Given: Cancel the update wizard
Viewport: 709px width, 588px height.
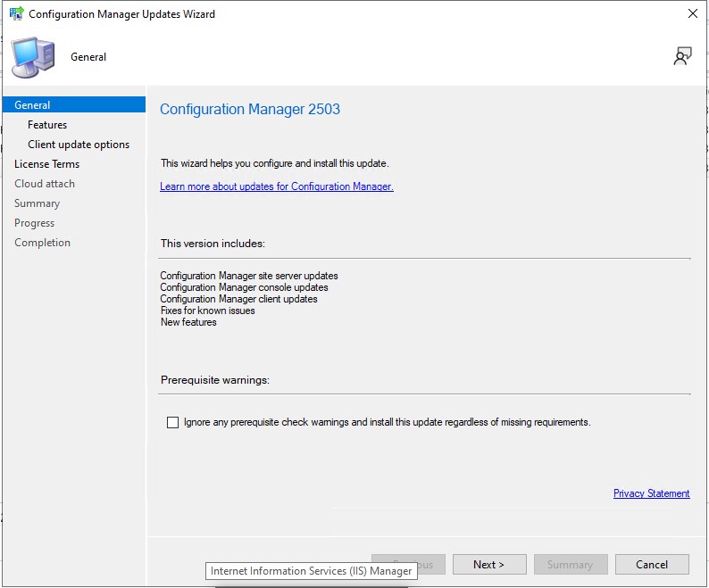Looking at the screenshot, I should [x=652, y=564].
